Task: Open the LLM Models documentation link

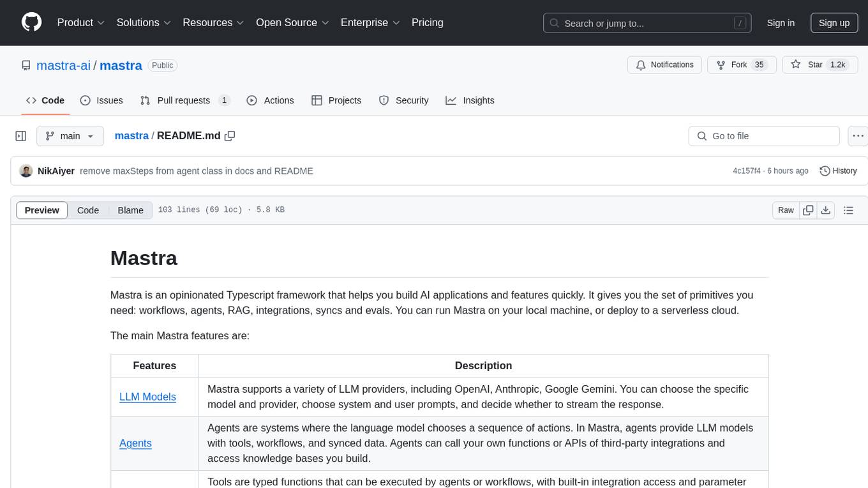Action: pos(147,397)
